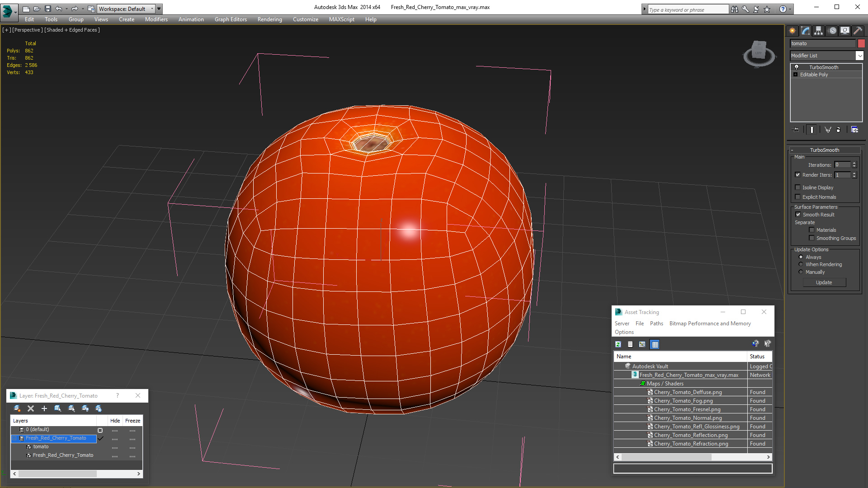868x488 pixels.
Task: Click Configure Modifier Sets icon
Action: click(854, 130)
